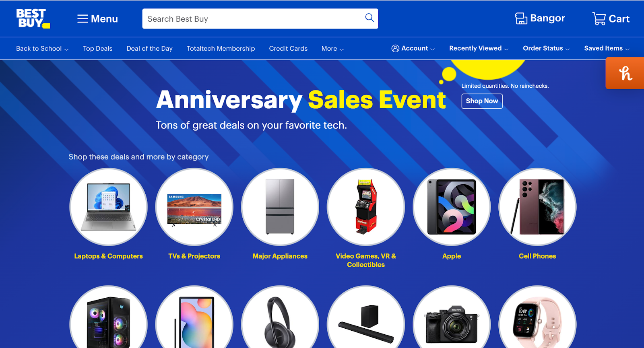Screen dimensions: 644x348
Task: Focus the Search Best Buy field
Action: (254, 19)
